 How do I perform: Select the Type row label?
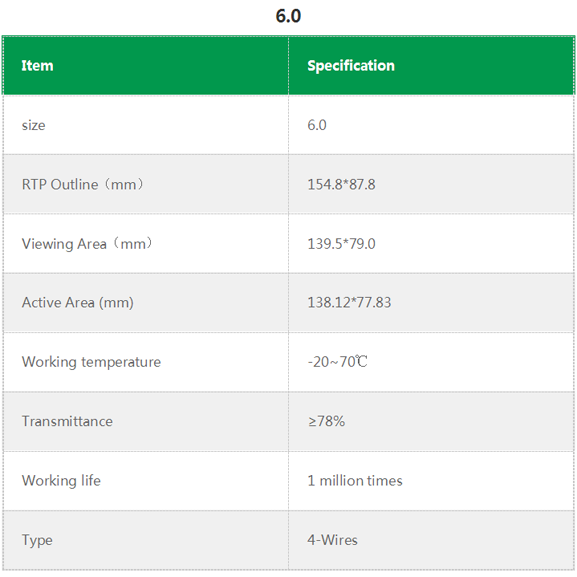(x=37, y=541)
